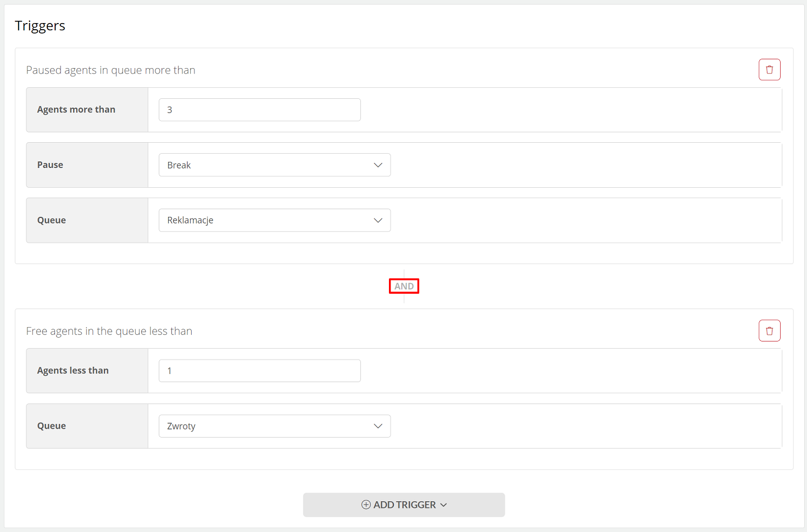Click the Agents less than input field
Screen dimensions: 807x532
[x=260, y=371]
